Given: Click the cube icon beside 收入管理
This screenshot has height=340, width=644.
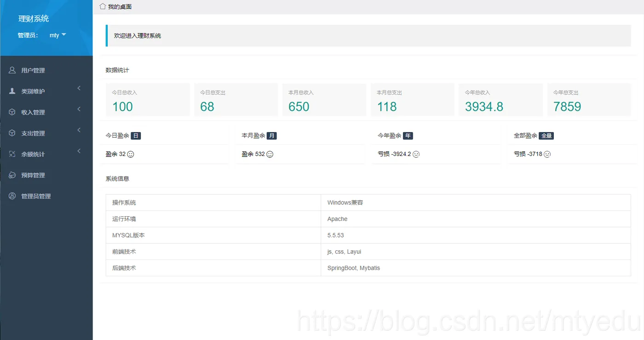Looking at the screenshot, I should pos(12,112).
